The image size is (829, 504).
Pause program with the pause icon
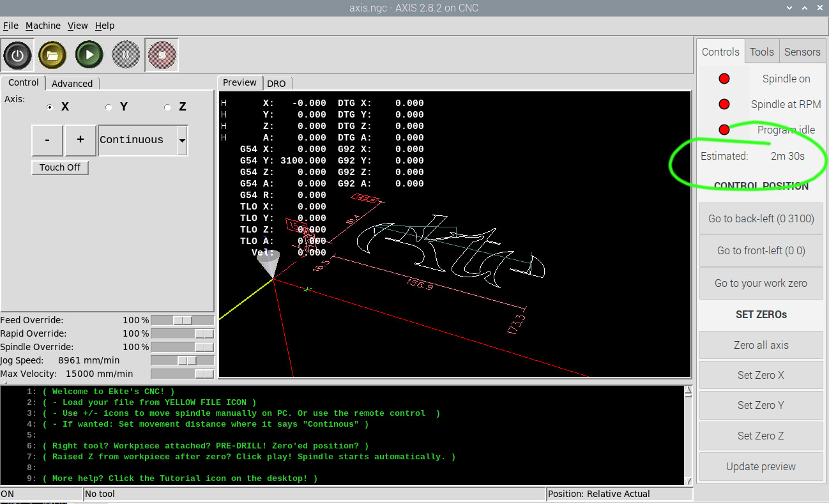(x=126, y=55)
